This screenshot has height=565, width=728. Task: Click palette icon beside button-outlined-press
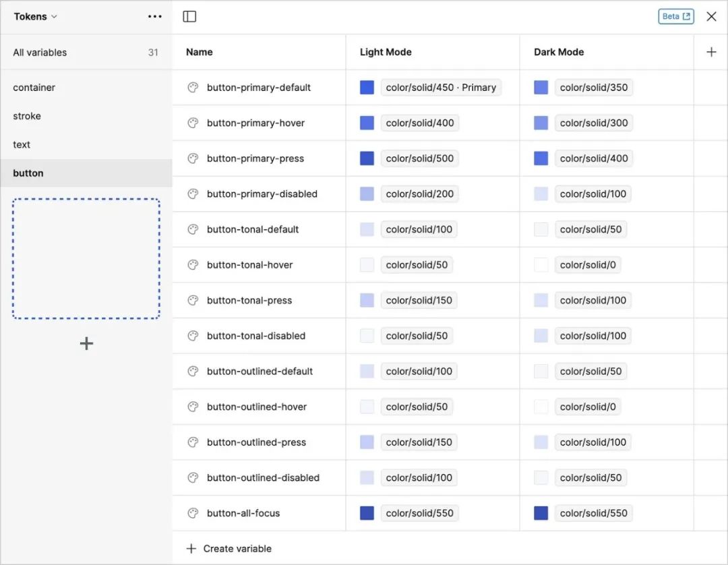click(x=193, y=442)
